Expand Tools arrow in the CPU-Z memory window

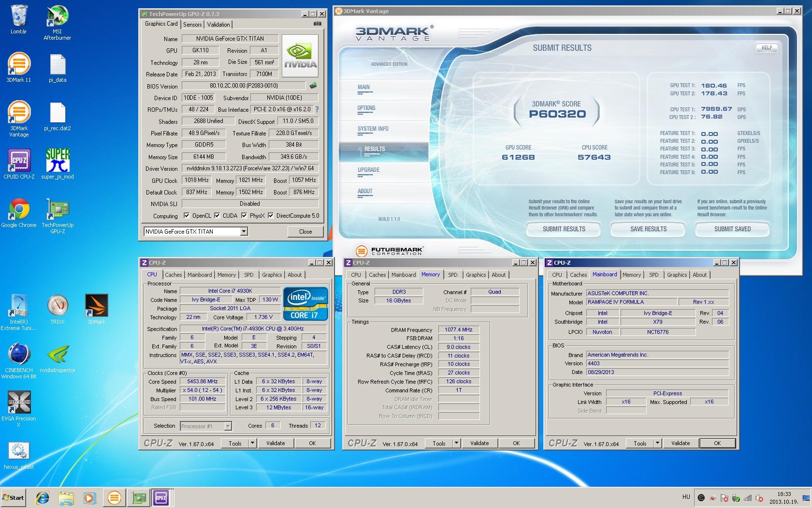click(456, 443)
